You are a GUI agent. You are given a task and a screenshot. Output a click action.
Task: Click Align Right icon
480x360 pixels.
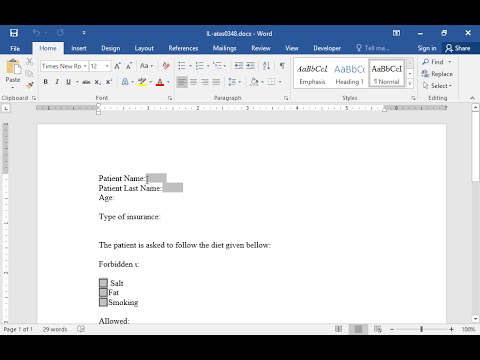coord(205,82)
